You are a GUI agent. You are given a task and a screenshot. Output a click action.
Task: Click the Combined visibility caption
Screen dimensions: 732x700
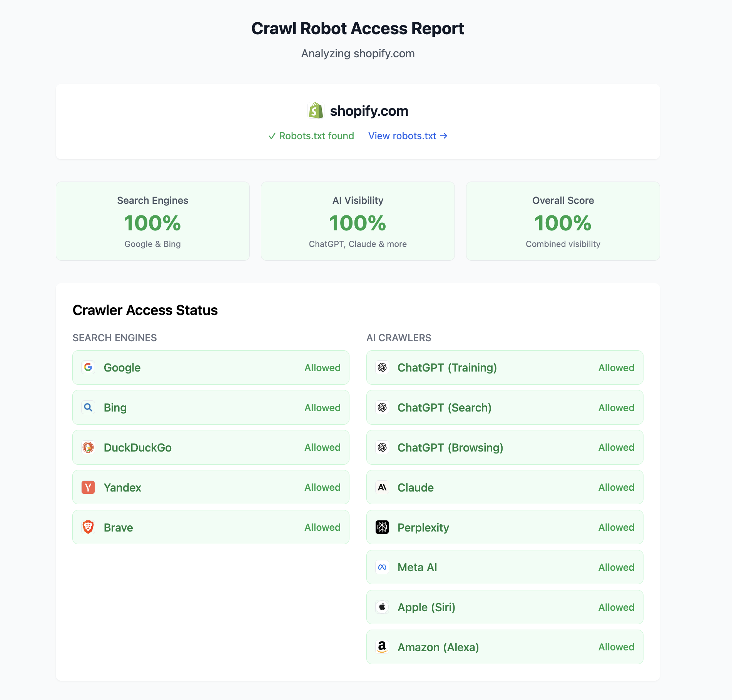point(563,244)
